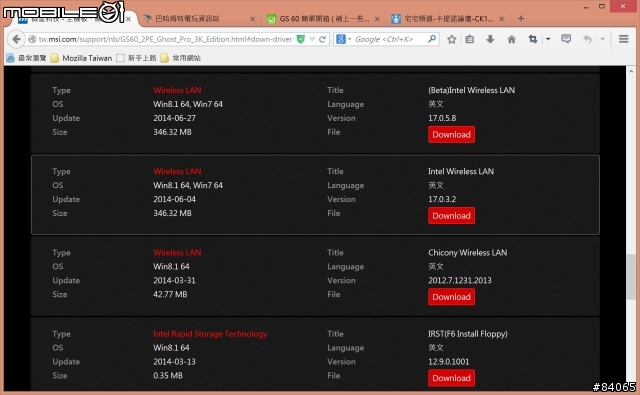Select update date 2014-03-31
640x395 pixels.
(174, 280)
